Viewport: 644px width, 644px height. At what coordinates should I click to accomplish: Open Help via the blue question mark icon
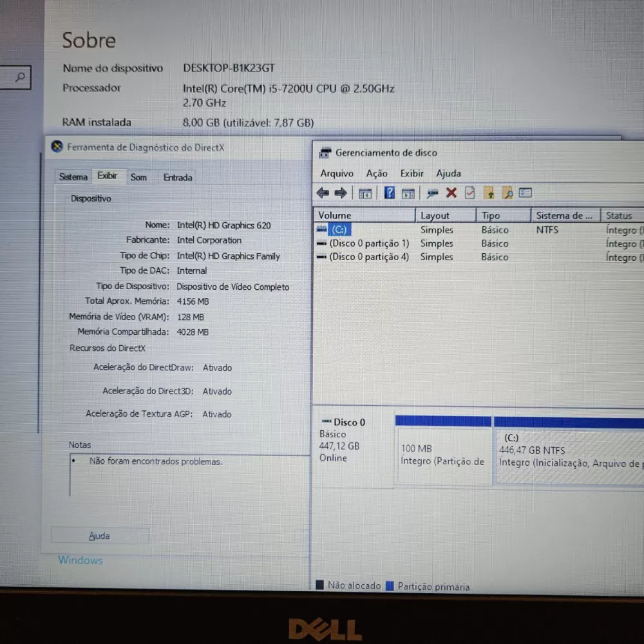(390, 193)
